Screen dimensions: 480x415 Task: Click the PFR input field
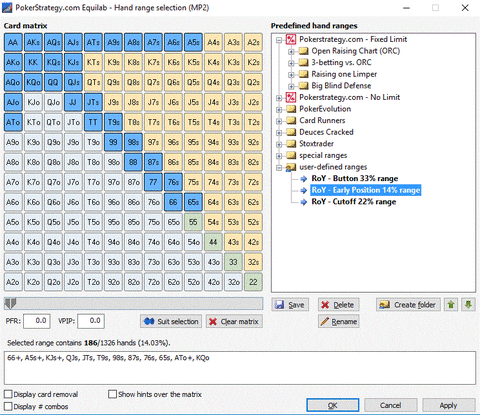click(x=37, y=321)
